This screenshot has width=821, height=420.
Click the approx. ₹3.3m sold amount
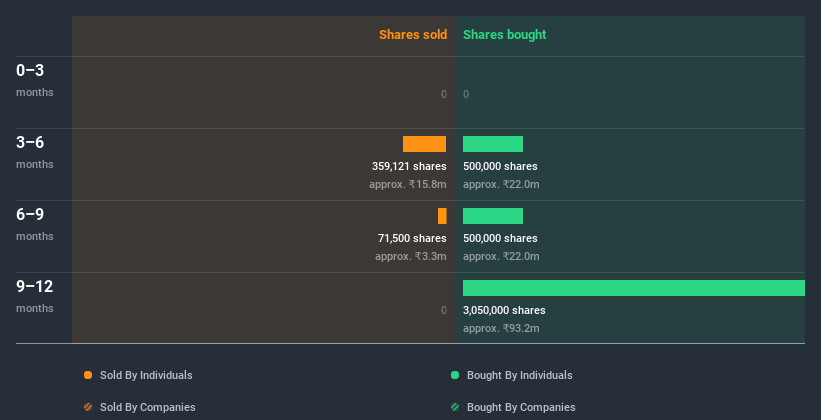(411, 257)
